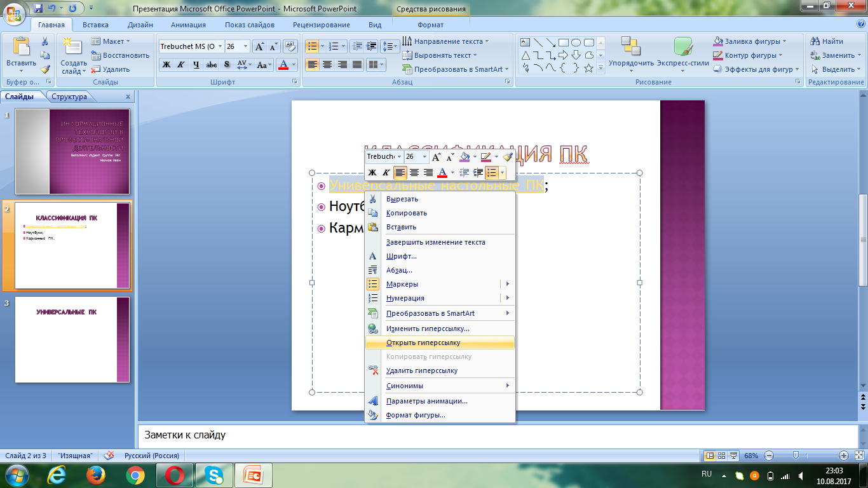
Task: Insert a text box shape from the shapes gallery
Action: coord(526,43)
